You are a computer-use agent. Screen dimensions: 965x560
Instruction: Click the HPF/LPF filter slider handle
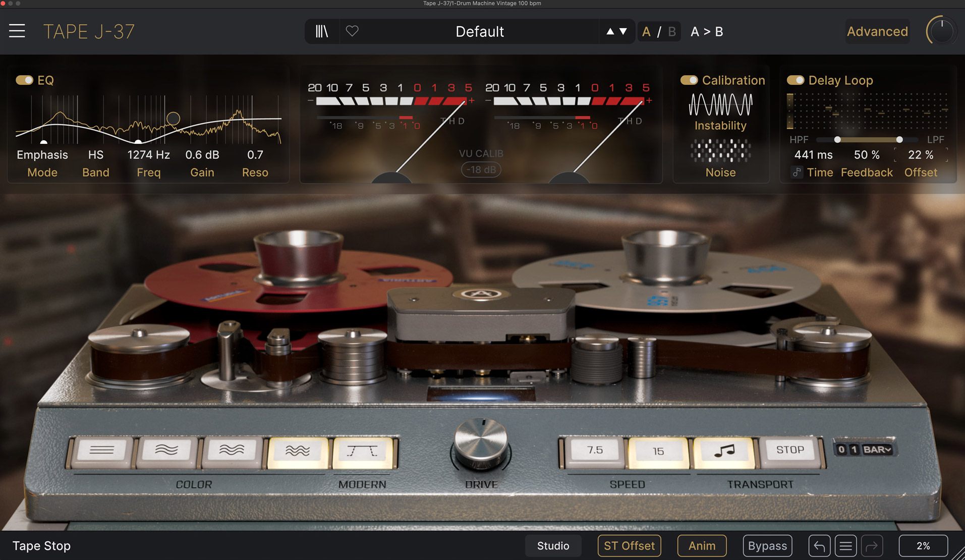[x=837, y=140]
